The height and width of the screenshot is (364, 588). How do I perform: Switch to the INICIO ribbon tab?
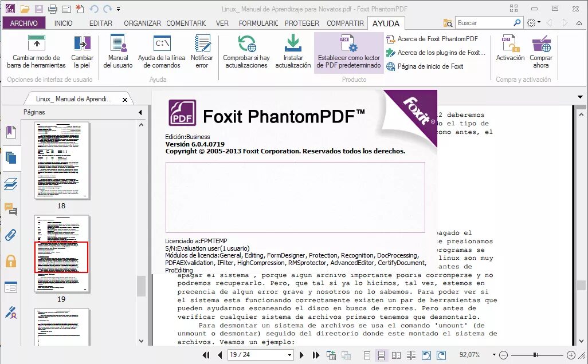point(64,23)
